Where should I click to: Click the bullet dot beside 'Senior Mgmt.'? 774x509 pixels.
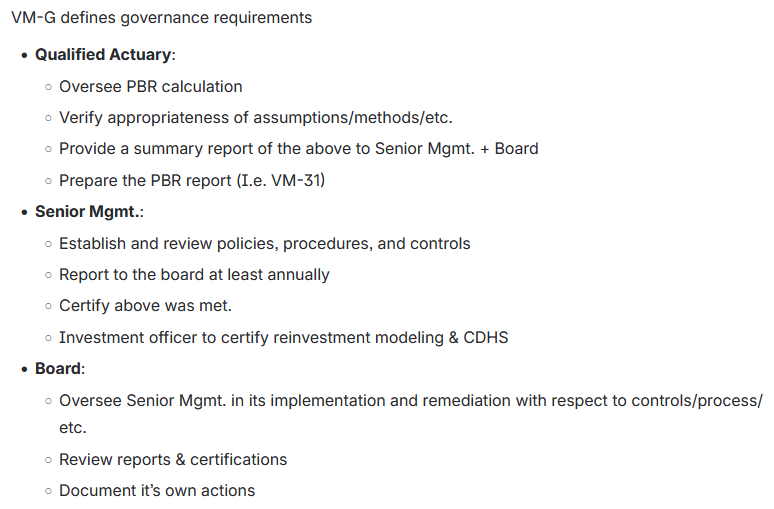coord(25,212)
